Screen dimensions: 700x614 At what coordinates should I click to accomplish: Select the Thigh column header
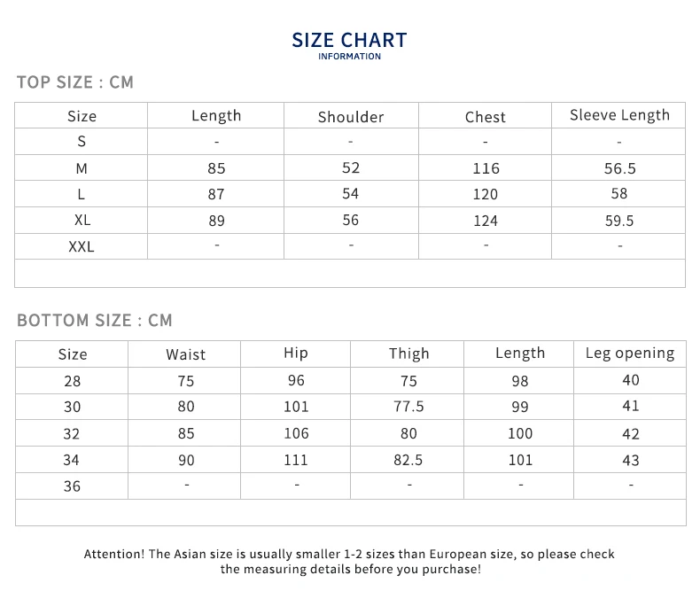[x=409, y=354]
